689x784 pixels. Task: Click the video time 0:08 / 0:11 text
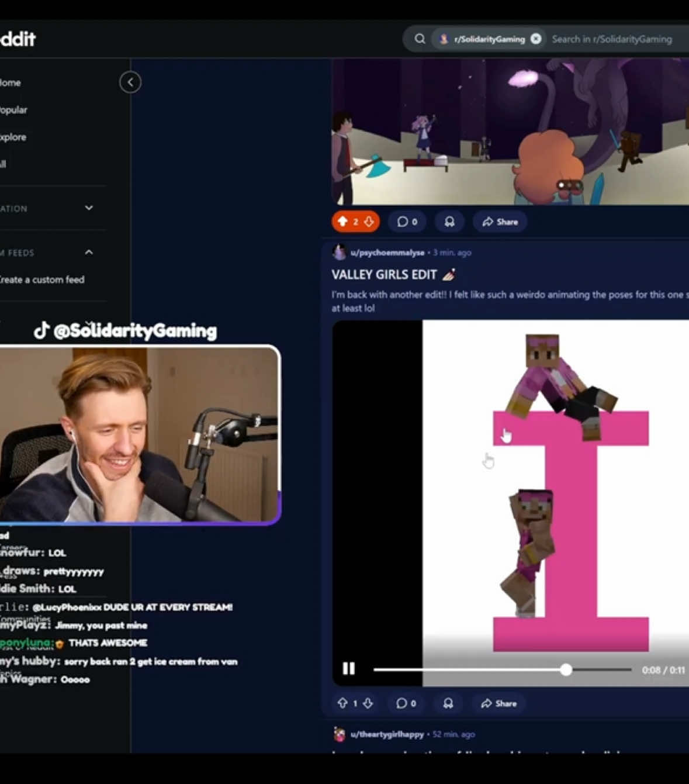click(663, 670)
